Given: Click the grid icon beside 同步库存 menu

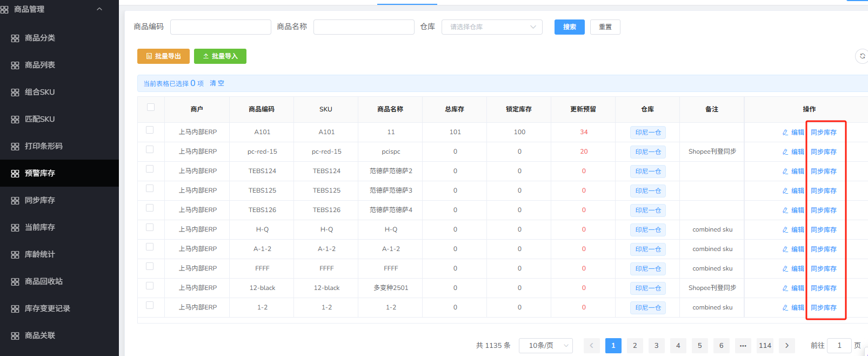Looking at the screenshot, I should pos(15,201).
